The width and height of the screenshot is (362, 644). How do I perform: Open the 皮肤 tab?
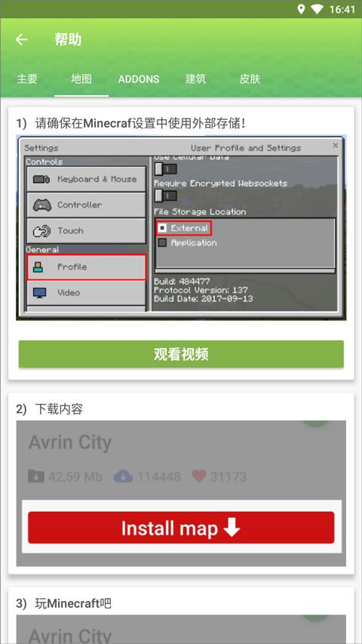250,79
